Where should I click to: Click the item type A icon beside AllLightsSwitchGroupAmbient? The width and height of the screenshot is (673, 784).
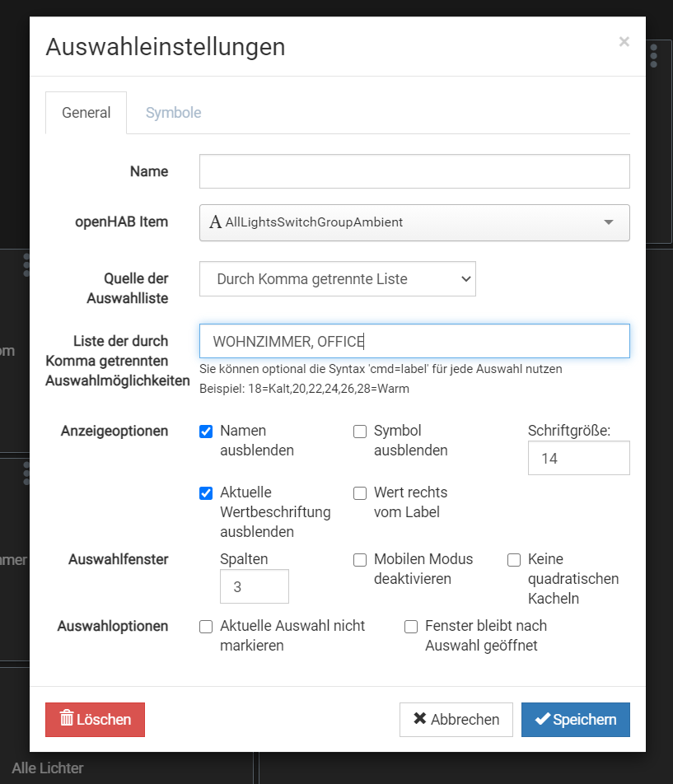[x=215, y=222]
